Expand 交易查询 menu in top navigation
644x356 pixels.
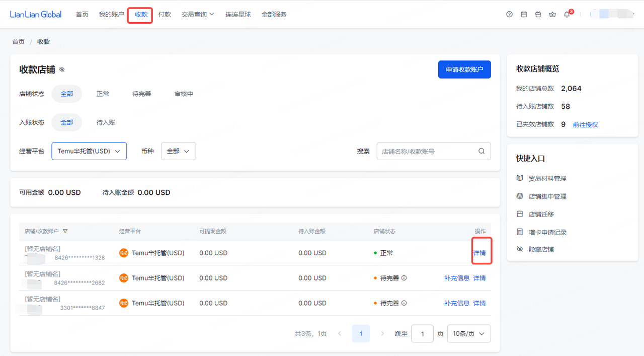[x=198, y=15]
